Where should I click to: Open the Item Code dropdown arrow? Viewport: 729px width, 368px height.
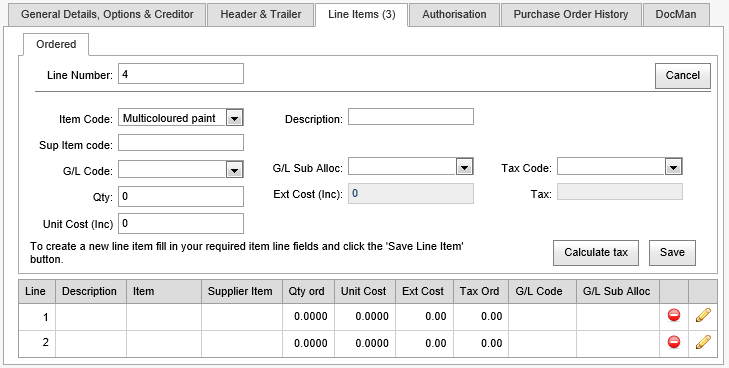click(234, 118)
